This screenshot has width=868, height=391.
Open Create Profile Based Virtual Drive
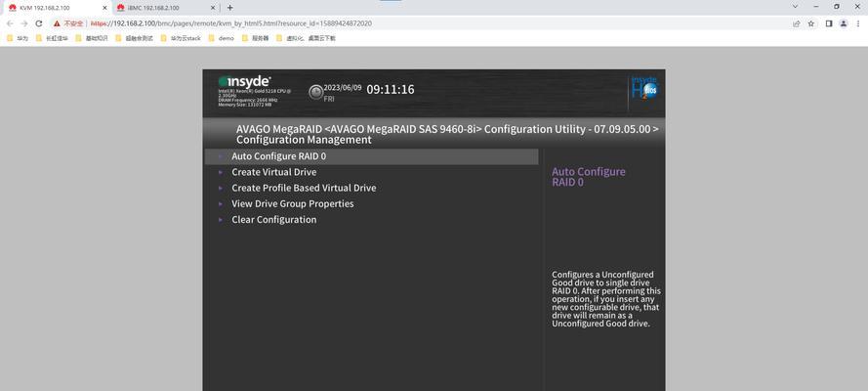(x=304, y=188)
